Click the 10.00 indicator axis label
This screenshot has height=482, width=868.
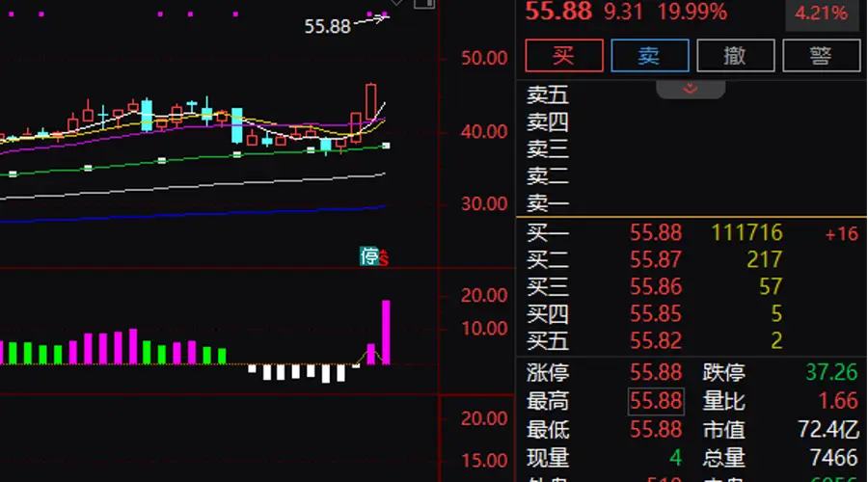(x=484, y=329)
